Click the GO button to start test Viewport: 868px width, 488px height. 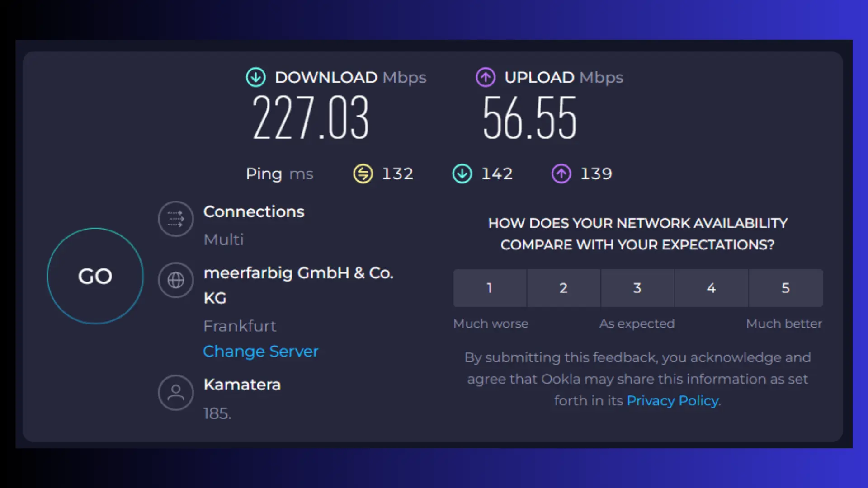click(95, 276)
